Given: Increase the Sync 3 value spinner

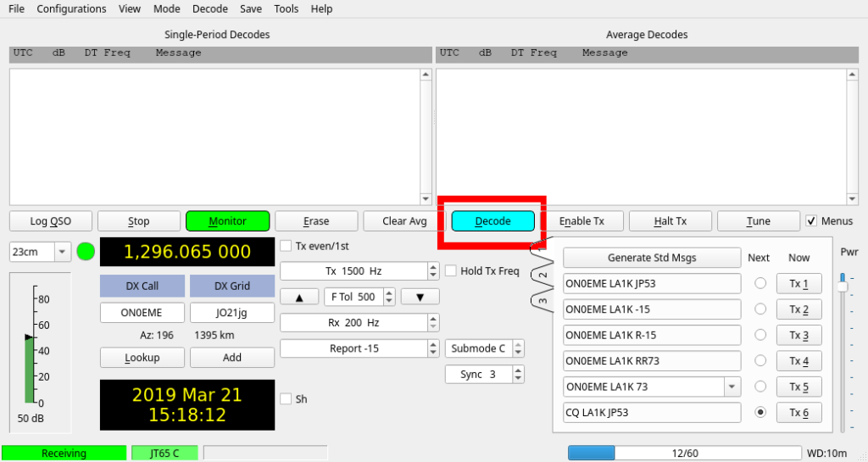Looking at the screenshot, I should pyautogui.click(x=518, y=370).
